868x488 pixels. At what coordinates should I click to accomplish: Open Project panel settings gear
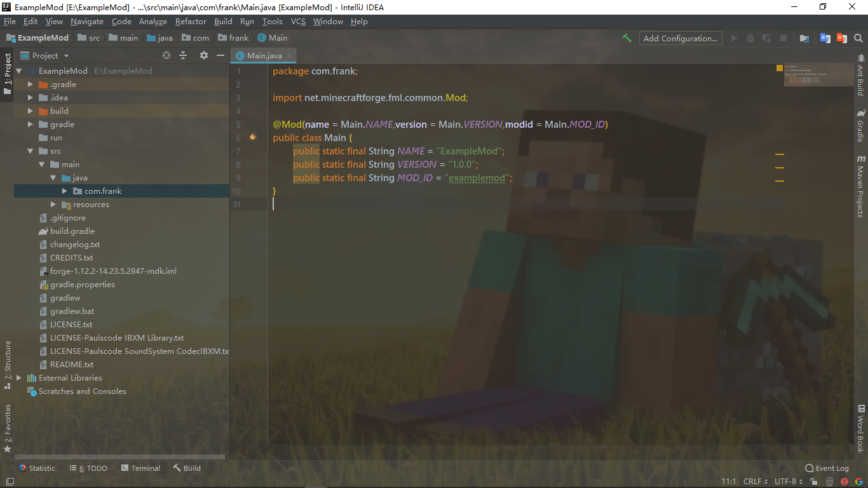point(204,55)
